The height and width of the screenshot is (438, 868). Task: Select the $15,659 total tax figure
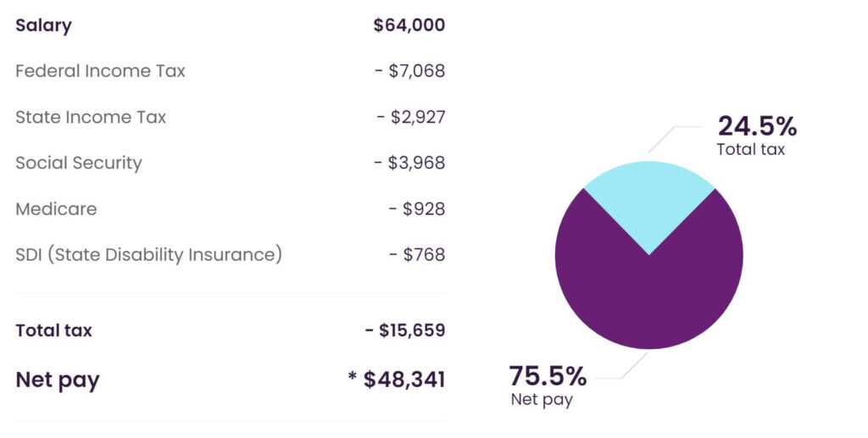(x=405, y=330)
